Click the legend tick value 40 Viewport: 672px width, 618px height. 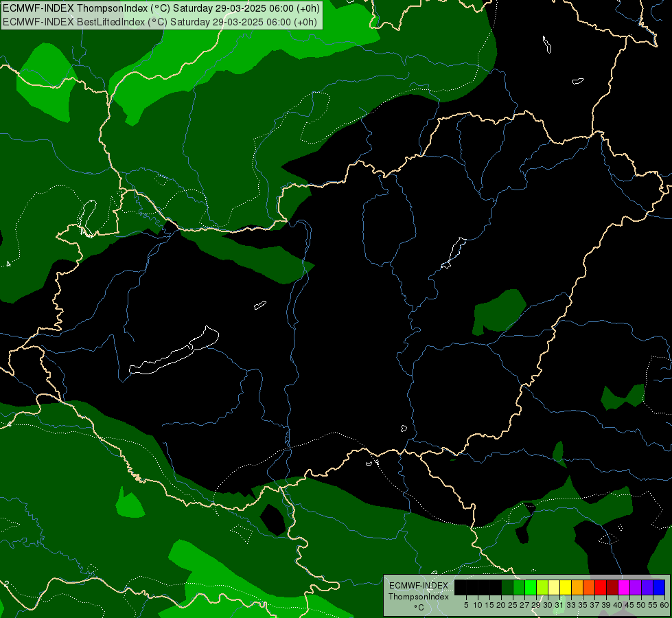(618, 605)
